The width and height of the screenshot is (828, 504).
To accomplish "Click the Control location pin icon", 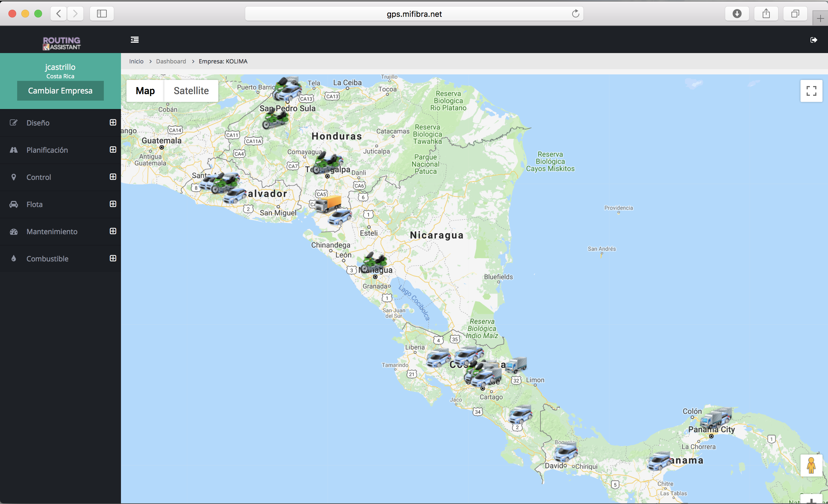I will (x=14, y=177).
